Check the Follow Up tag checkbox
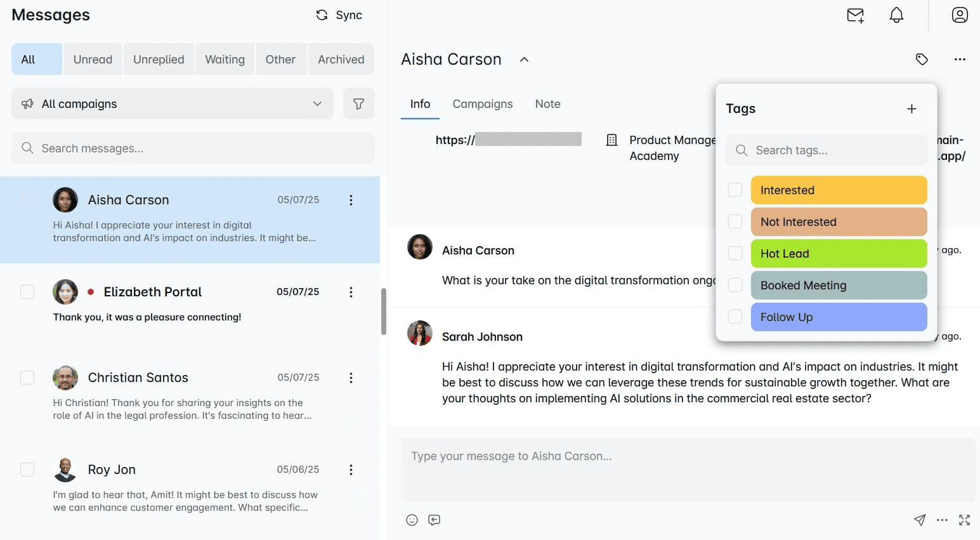This screenshot has width=980, height=540. (735, 317)
